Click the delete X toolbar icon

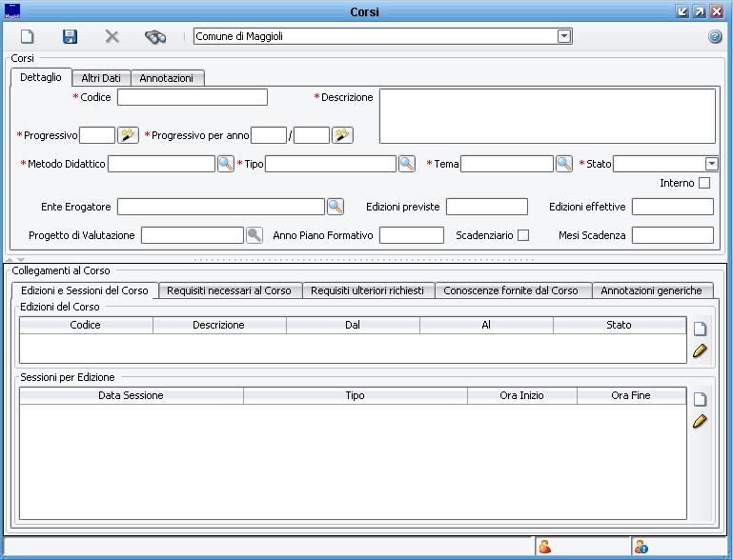coord(112,36)
